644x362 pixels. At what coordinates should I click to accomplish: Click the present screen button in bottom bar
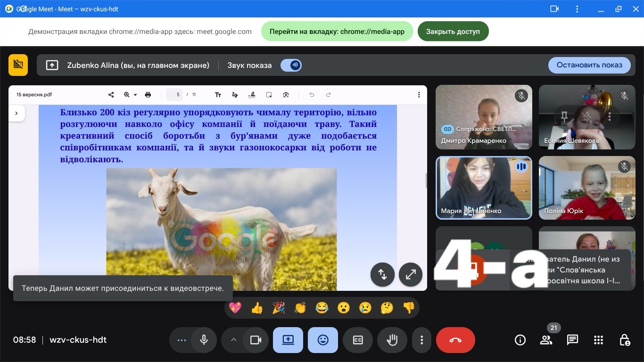(288, 340)
